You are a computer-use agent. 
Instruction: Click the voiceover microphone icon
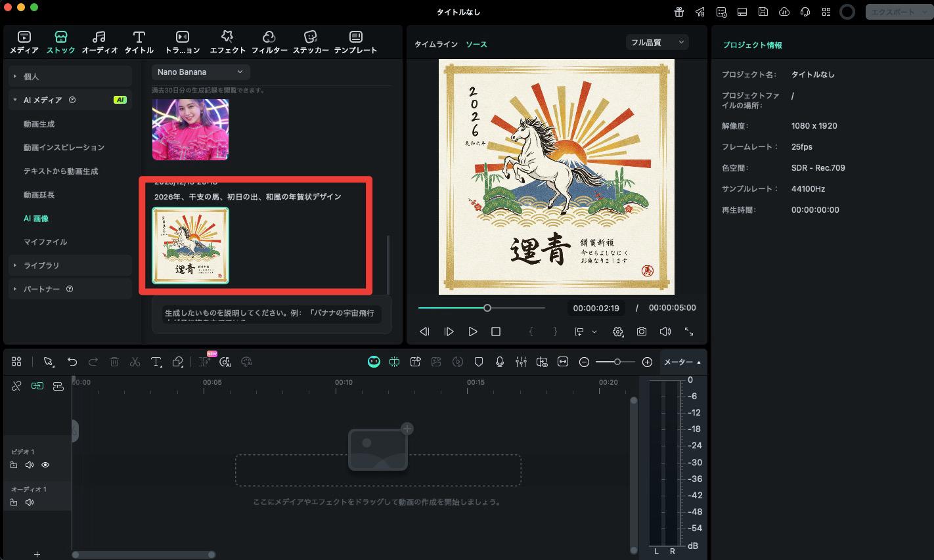[x=500, y=362]
